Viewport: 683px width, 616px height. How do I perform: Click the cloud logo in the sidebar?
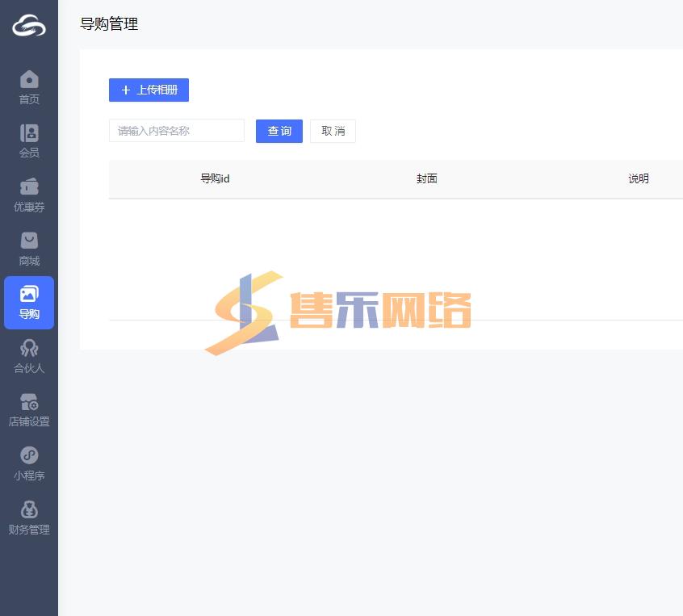(29, 25)
